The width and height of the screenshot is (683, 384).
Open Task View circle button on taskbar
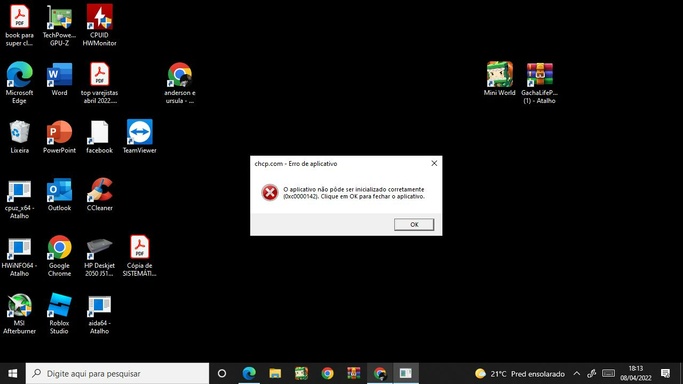(222, 374)
